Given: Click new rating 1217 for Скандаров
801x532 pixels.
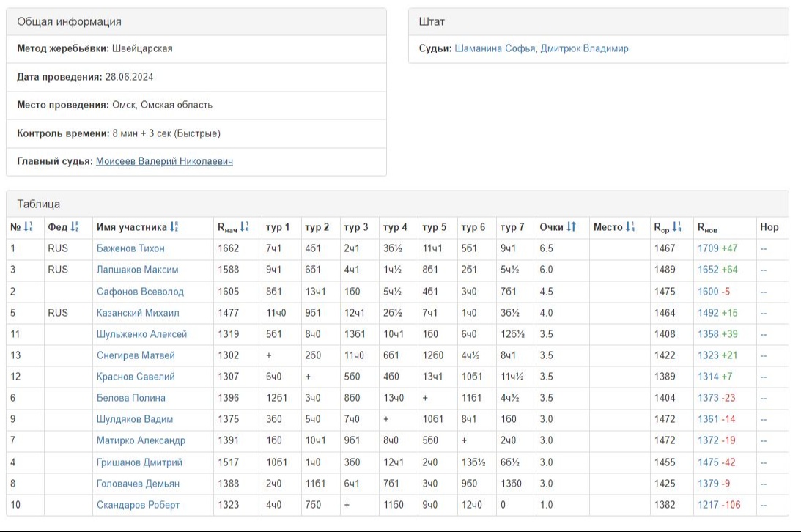Looking at the screenshot, I should coord(708,505).
